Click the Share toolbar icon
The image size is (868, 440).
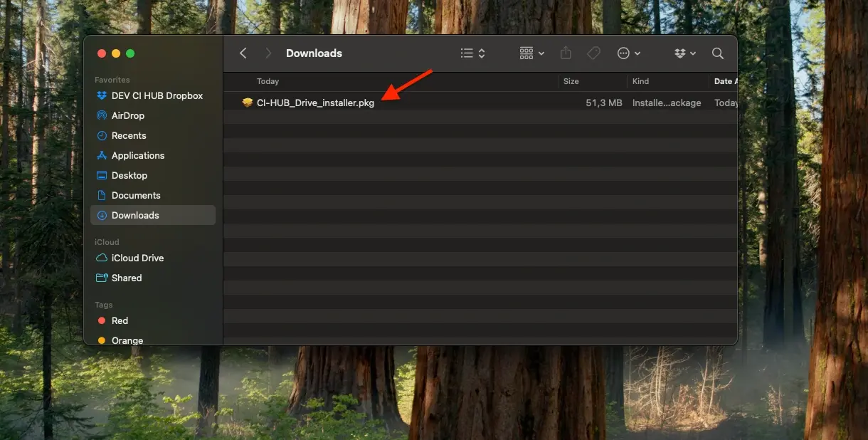pyautogui.click(x=566, y=53)
